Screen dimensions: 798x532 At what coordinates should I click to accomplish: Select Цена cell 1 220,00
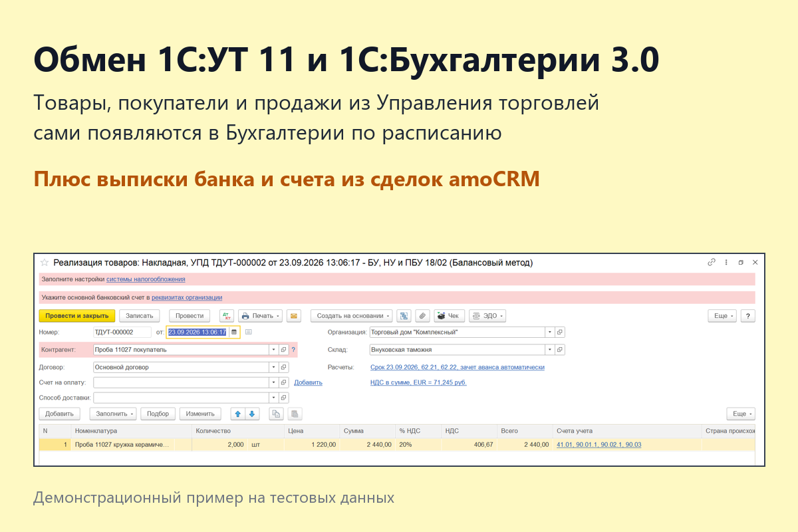pos(312,444)
